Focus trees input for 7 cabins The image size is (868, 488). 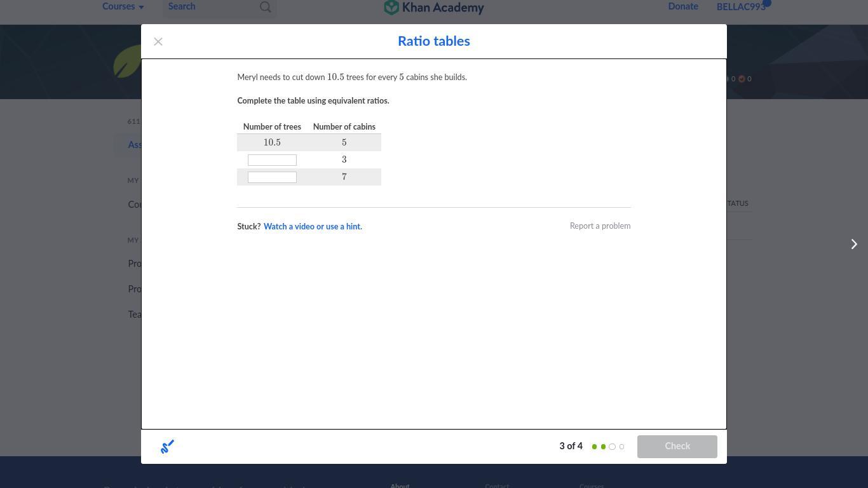click(x=272, y=177)
